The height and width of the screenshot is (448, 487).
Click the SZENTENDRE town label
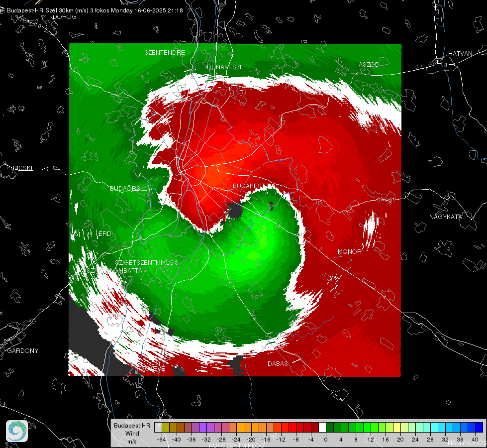click(x=165, y=53)
